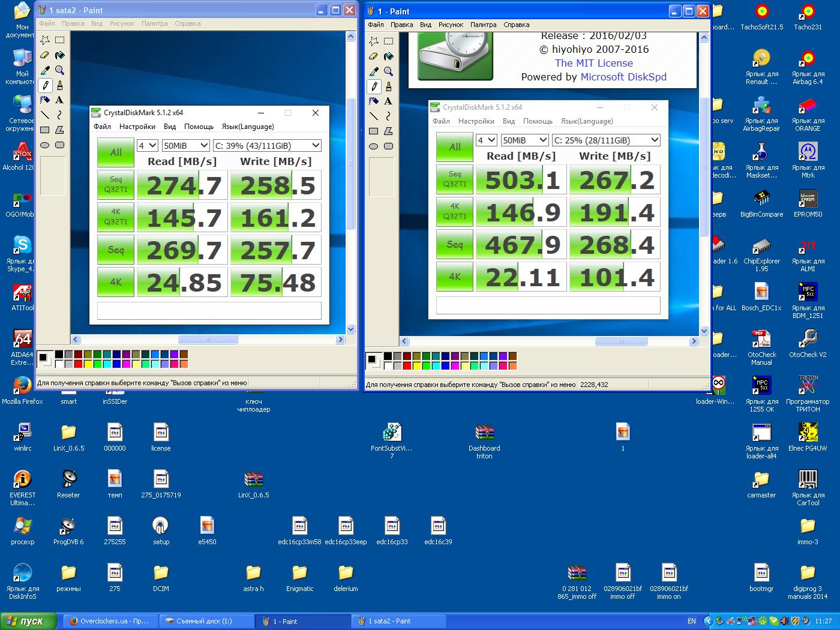Screen dimensions: 840x630
Task: Click horizontal scrollbar thumb in 1 - Paint
Action: pyautogui.click(x=621, y=341)
